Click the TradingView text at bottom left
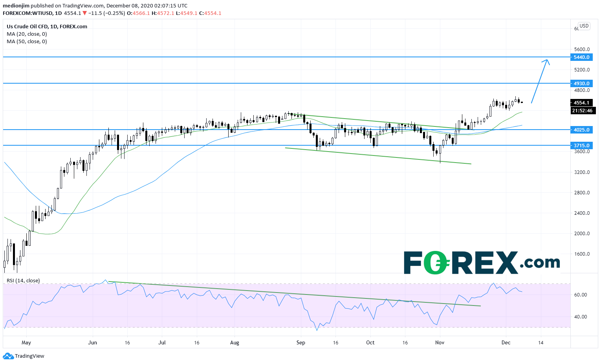The width and height of the screenshot is (601, 364). (x=29, y=356)
